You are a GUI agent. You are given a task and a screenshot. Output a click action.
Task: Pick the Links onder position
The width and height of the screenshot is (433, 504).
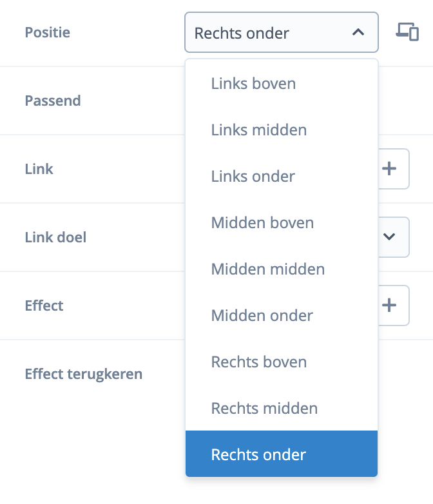click(x=253, y=177)
